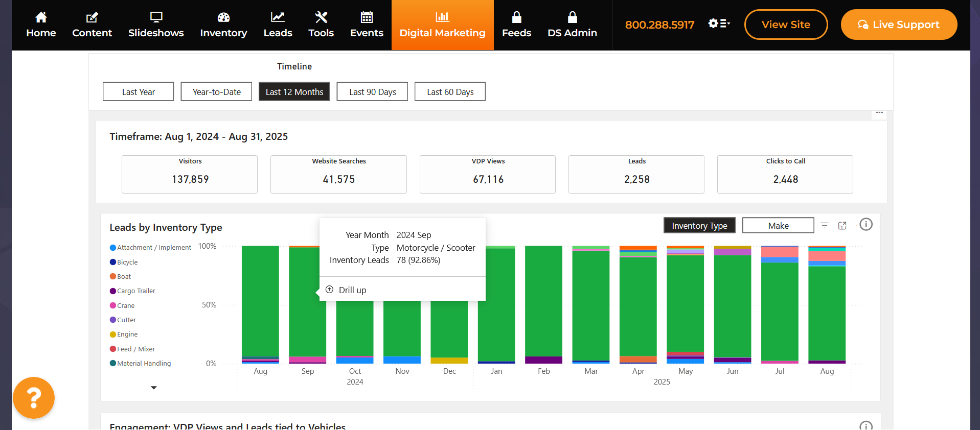Select the Last 90 Days filter
The height and width of the screenshot is (430, 980).
[x=372, y=92]
